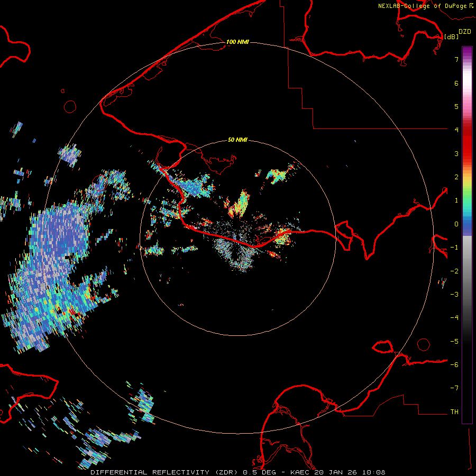
Task: Click the scale value -6 on the legend
Action: coord(454,365)
